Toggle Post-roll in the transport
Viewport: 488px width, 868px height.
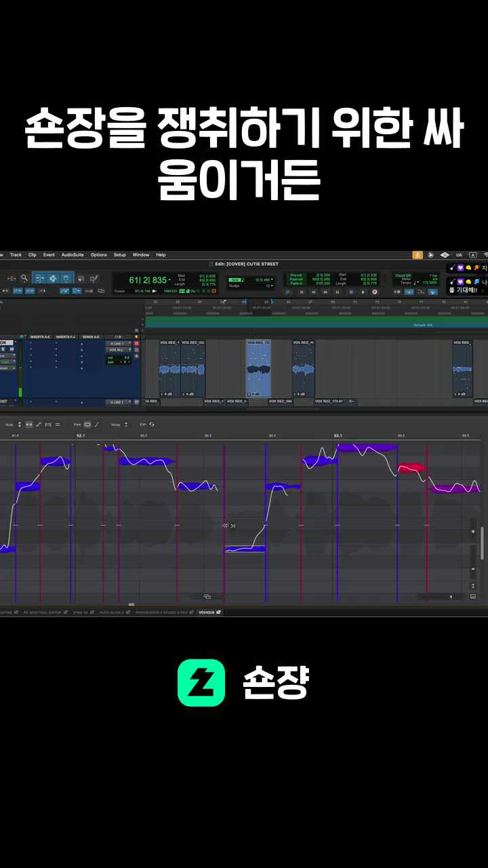(296, 279)
